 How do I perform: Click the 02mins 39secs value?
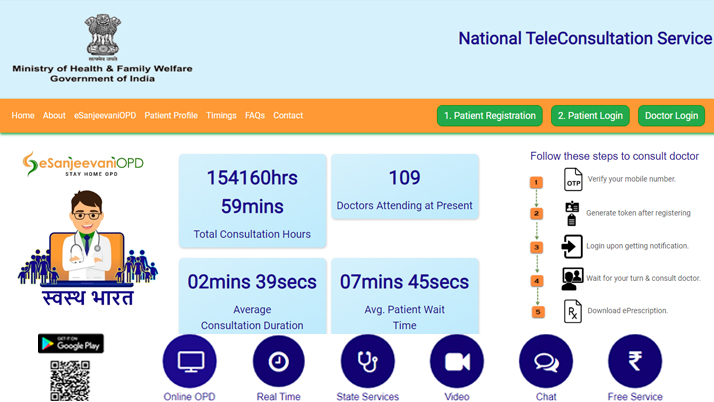tap(252, 282)
